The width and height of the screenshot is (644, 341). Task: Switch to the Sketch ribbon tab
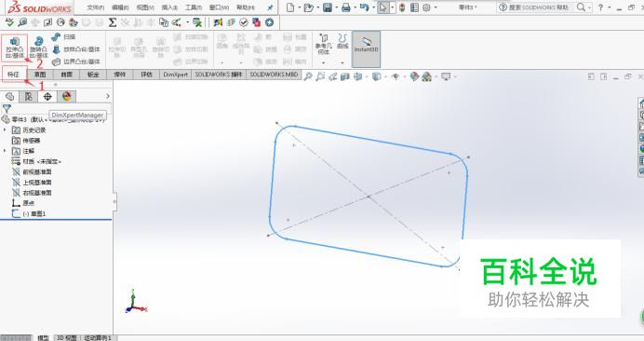pyautogui.click(x=40, y=75)
